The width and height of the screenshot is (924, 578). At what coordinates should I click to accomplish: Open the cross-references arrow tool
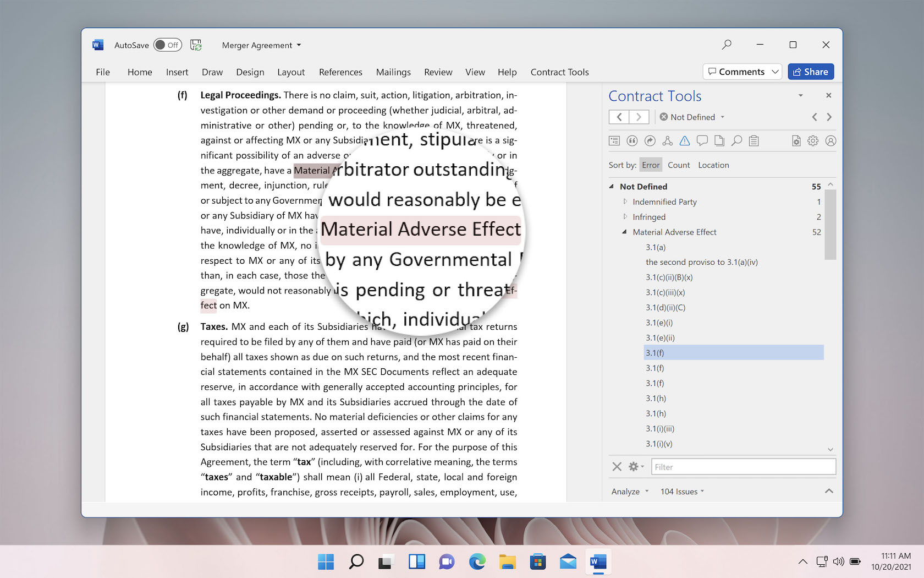(650, 141)
